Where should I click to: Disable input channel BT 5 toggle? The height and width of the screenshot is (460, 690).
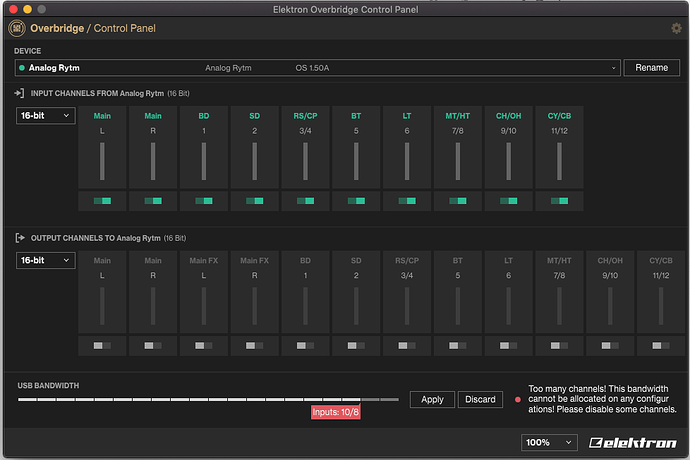(x=356, y=201)
